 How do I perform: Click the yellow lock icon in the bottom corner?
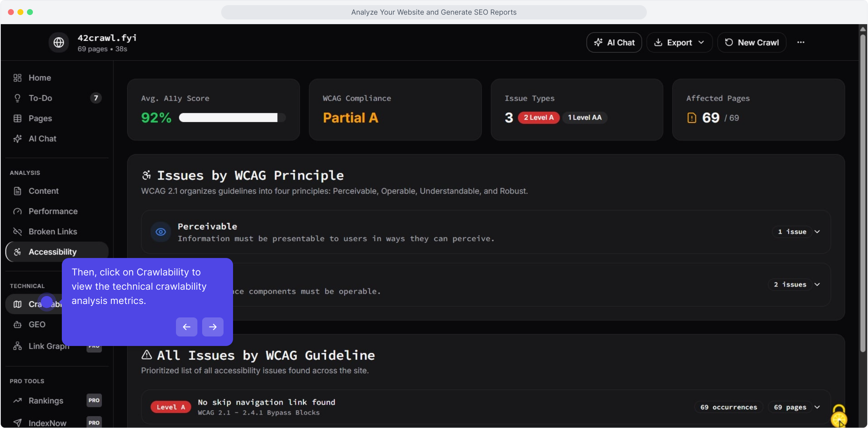click(x=839, y=416)
